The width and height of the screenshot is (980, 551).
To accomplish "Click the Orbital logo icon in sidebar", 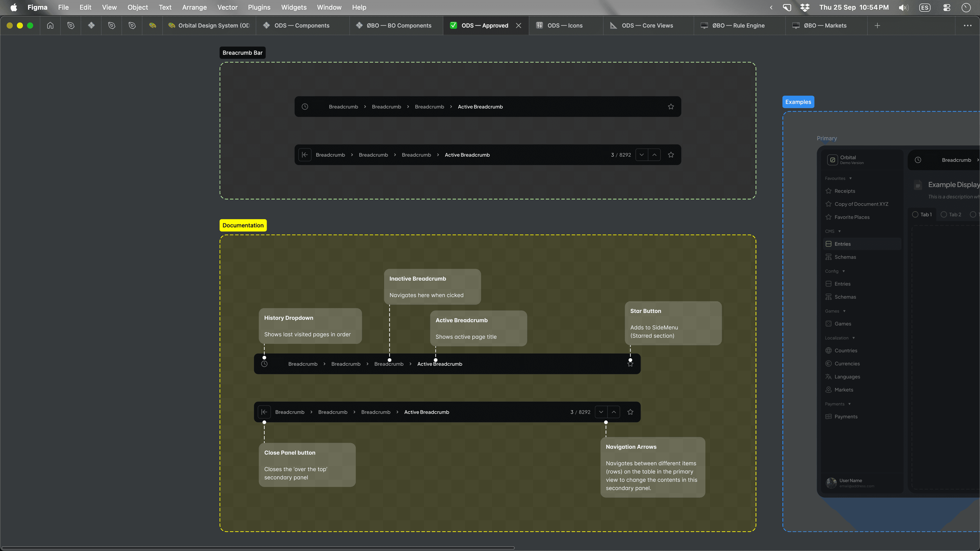I will [832, 160].
